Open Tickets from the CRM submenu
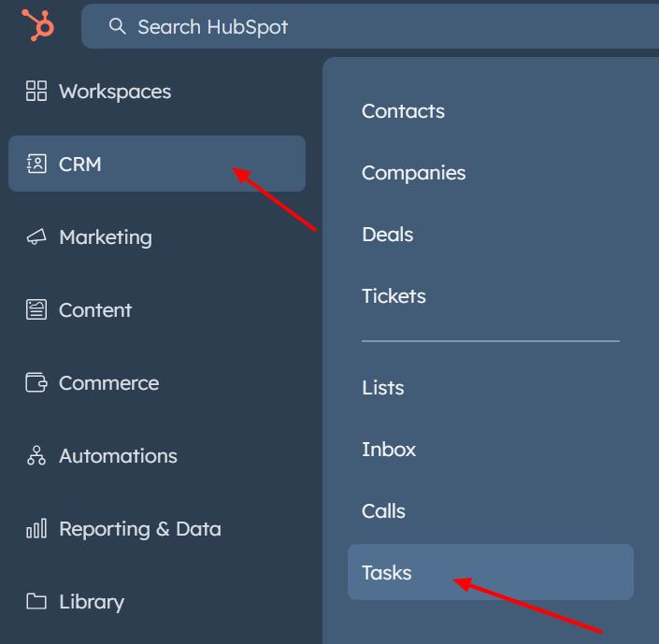 coord(394,296)
